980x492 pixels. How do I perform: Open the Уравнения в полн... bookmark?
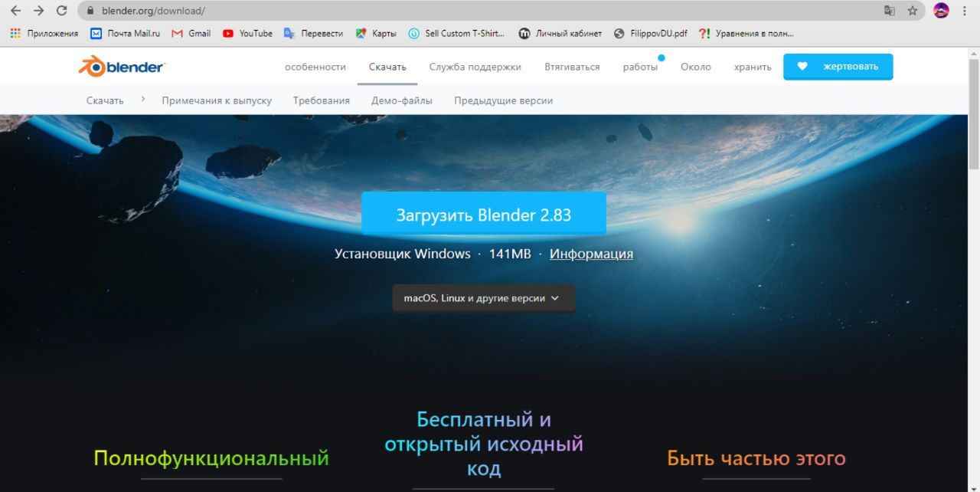(x=746, y=33)
